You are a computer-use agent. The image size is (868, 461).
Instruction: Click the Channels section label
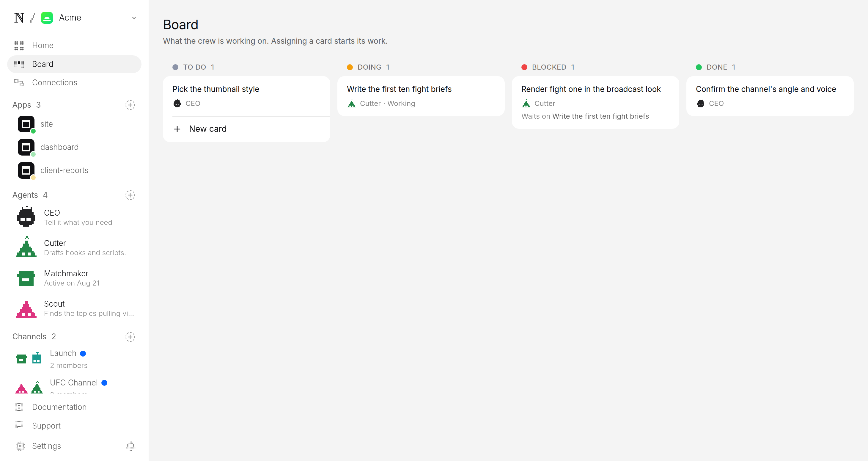29,337
